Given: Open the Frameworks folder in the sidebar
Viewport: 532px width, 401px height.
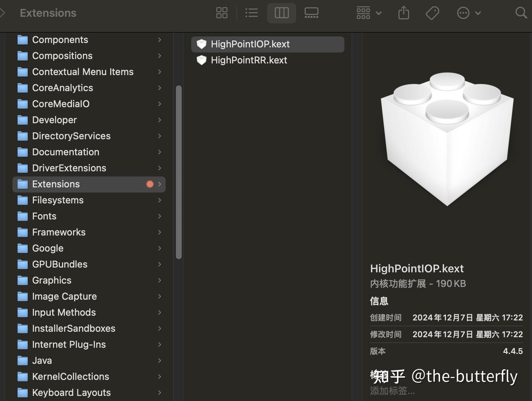Looking at the screenshot, I should (58, 232).
